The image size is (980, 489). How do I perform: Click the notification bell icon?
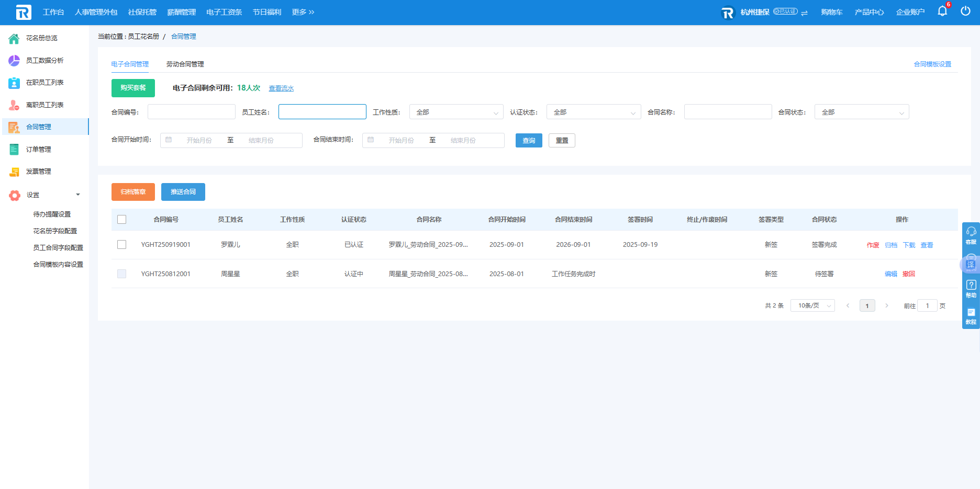tap(942, 12)
